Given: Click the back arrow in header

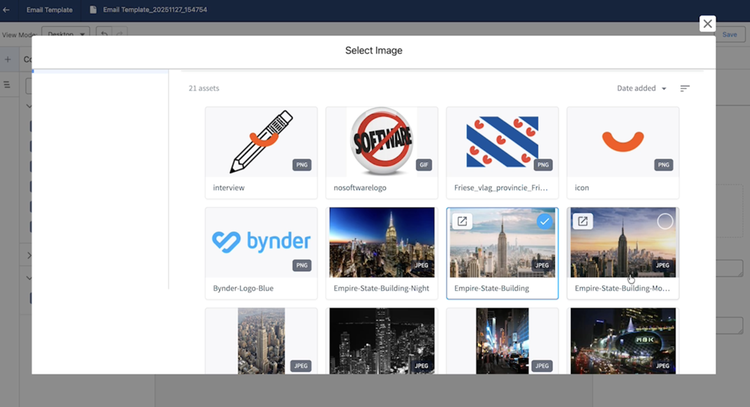Looking at the screenshot, I should (x=6, y=10).
